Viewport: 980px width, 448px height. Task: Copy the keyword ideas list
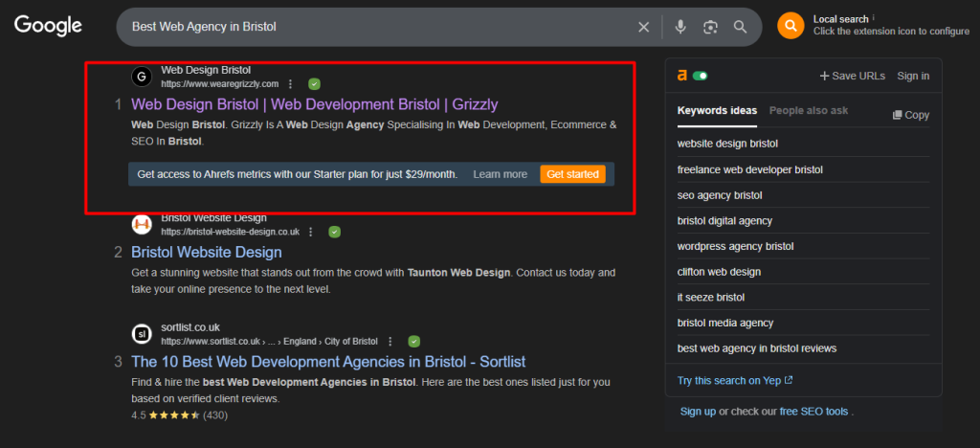[x=910, y=115]
